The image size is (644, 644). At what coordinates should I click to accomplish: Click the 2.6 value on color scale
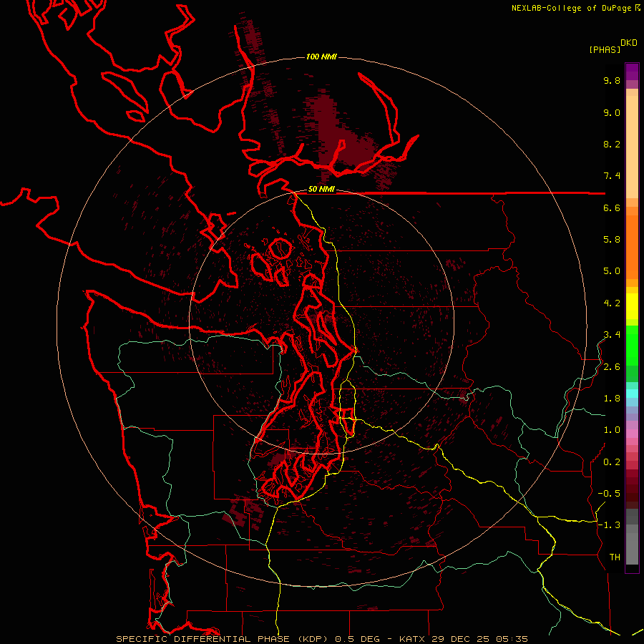point(612,367)
